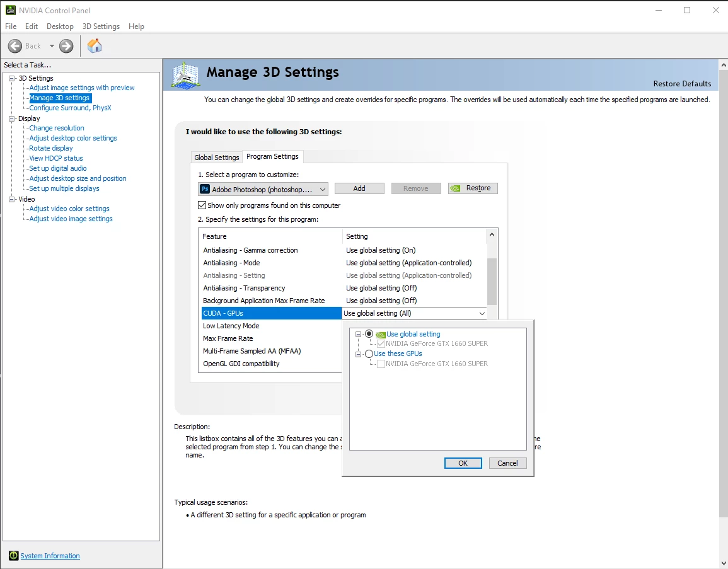Collapse the Use global setting node

click(358, 334)
